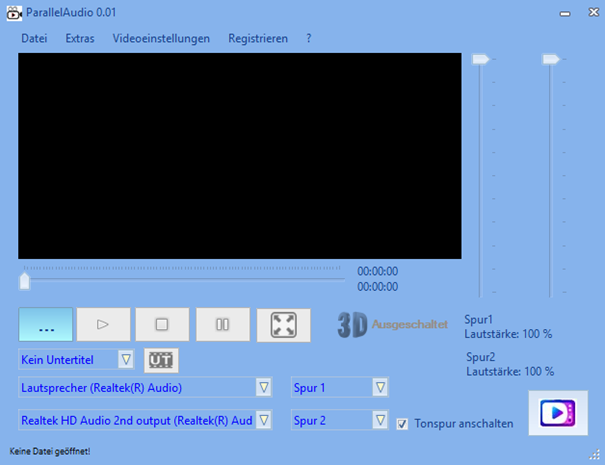Screen dimensions: 605x465
Task: Click 'Keine Datei geöffnet!' status text
Action: coord(50,451)
